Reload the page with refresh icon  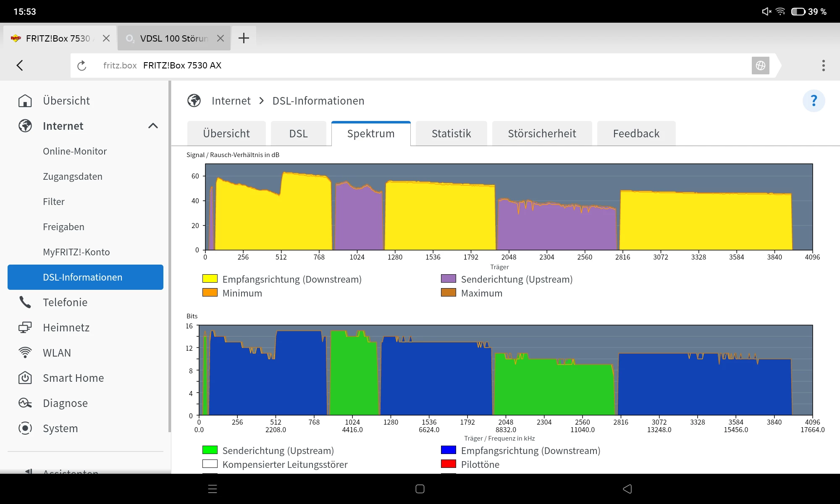82,66
